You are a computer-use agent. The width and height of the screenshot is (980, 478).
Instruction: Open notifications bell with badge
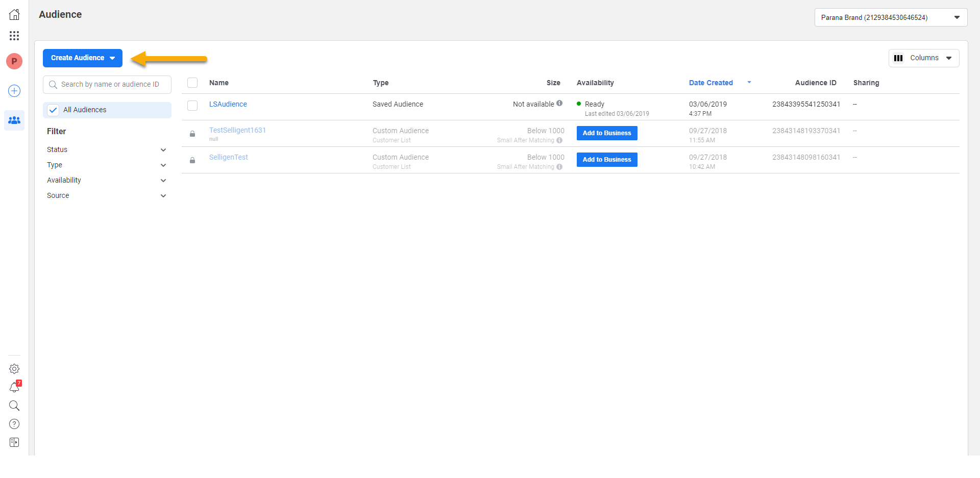point(14,388)
